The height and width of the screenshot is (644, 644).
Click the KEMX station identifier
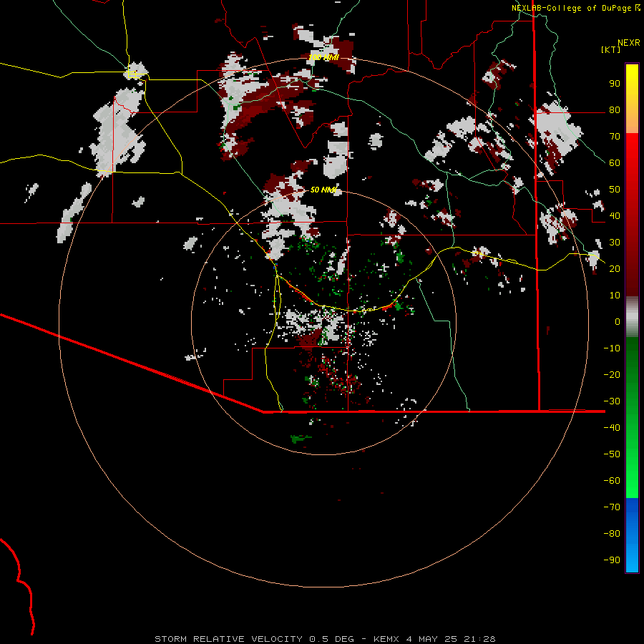click(386, 639)
